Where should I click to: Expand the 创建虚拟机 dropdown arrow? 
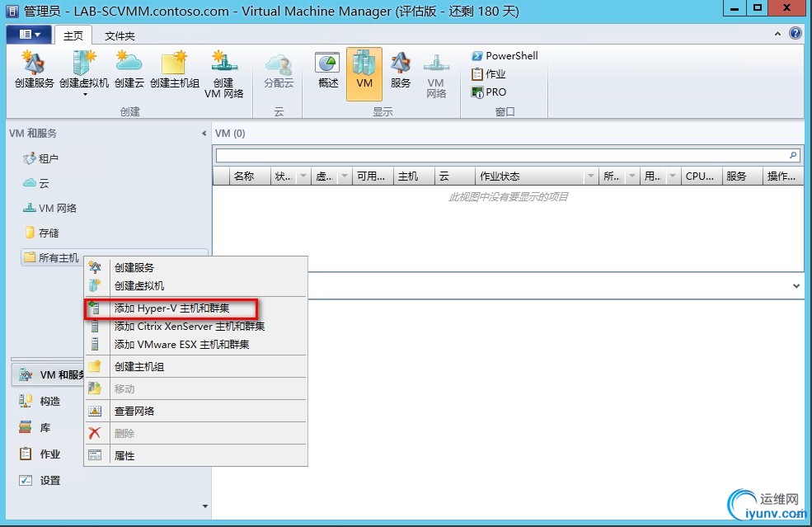tap(84, 94)
